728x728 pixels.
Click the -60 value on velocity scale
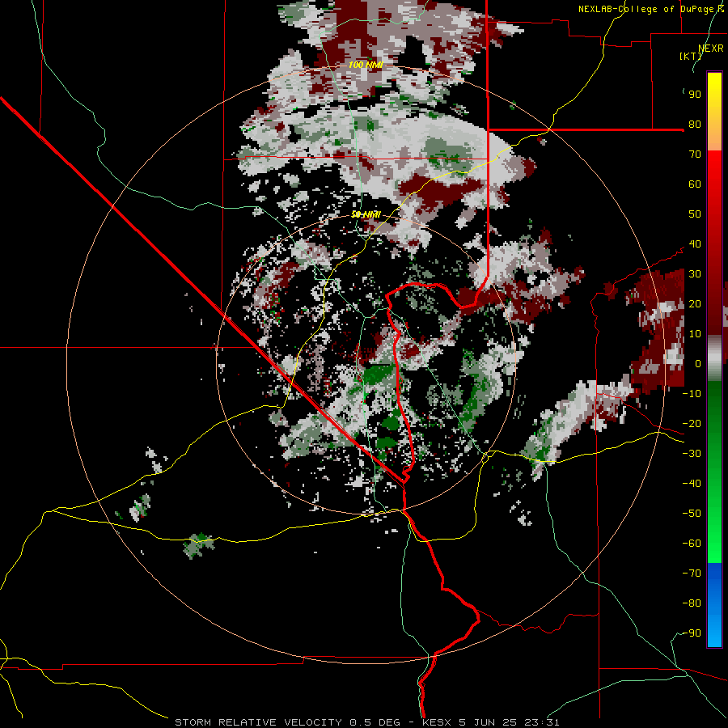(x=692, y=544)
